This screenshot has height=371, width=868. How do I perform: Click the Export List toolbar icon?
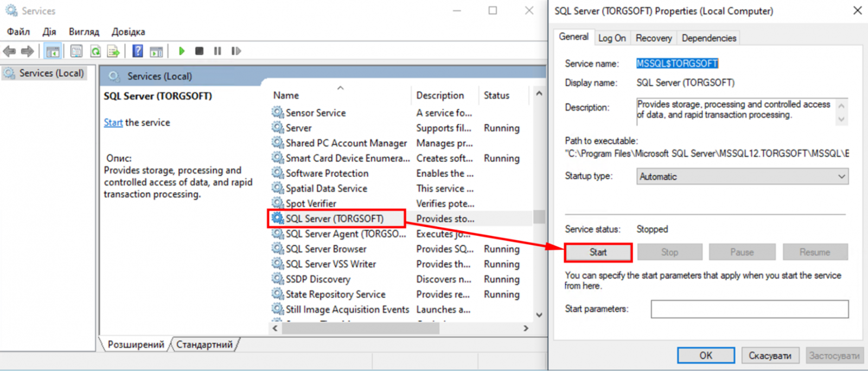click(113, 52)
